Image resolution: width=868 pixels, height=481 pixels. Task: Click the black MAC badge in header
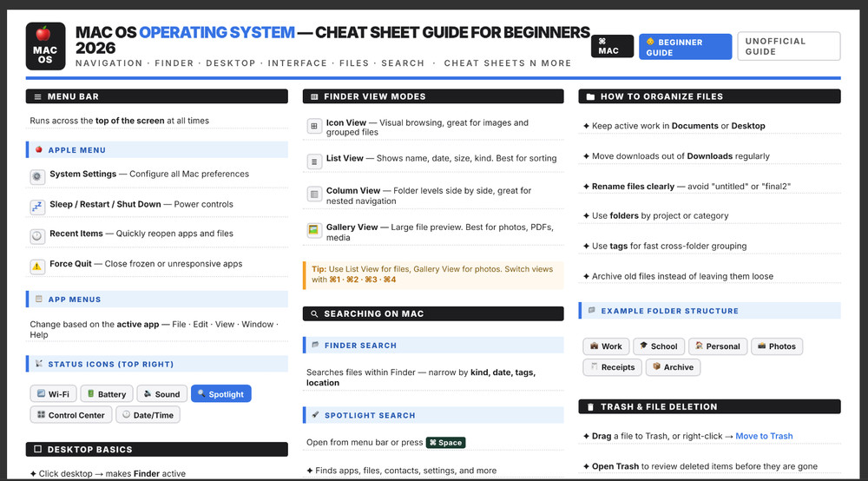[612, 46]
